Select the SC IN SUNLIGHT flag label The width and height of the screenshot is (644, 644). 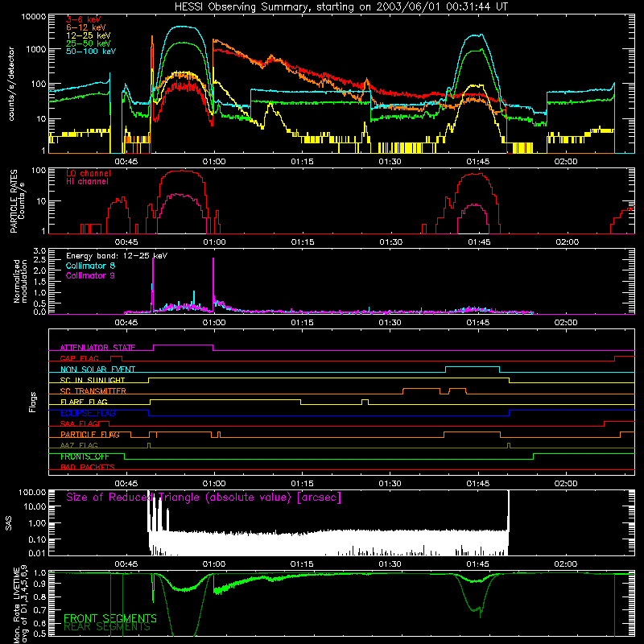(x=93, y=380)
